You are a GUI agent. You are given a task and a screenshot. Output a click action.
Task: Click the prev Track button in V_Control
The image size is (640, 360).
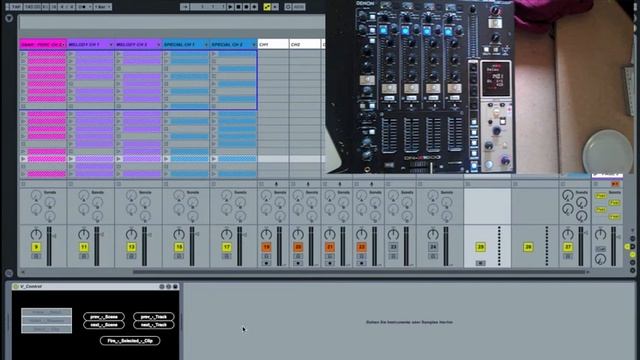pyautogui.click(x=154, y=316)
